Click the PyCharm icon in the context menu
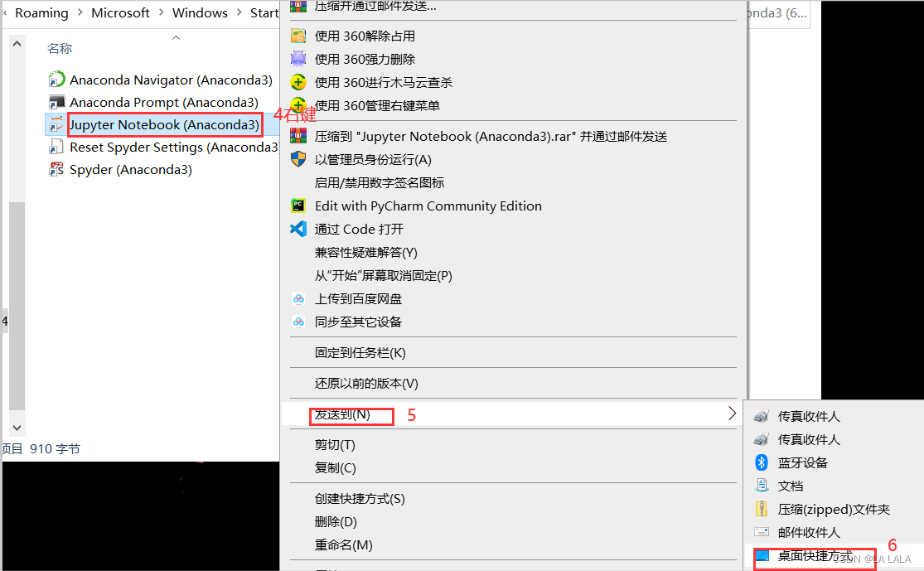This screenshot has height=571, width=924. pos(299,206)
